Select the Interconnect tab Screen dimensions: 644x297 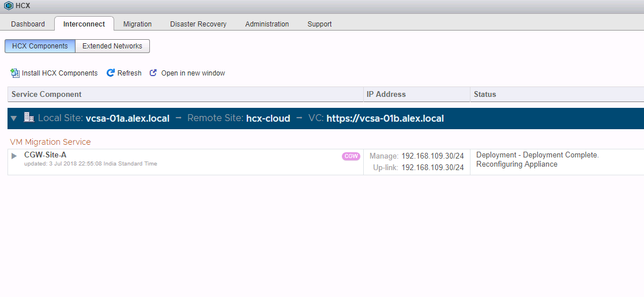coord(84,24)
